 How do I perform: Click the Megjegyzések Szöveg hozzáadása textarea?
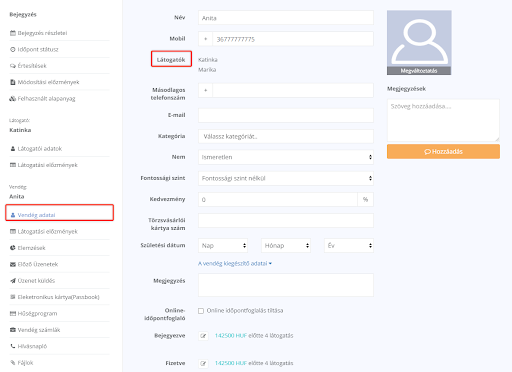pyautogui.click(x=443, y=120)
